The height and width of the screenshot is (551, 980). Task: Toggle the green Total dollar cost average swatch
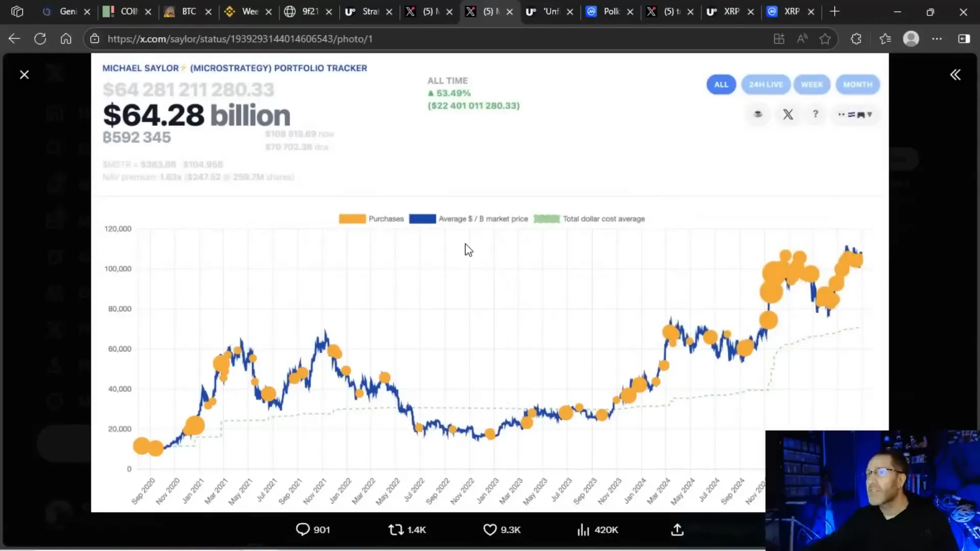(547, 219)
